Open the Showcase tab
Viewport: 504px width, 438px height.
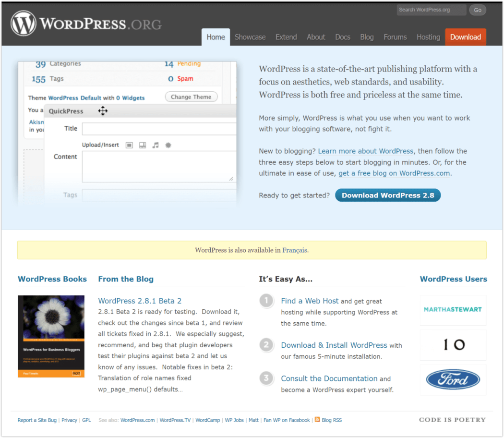(x=250, y=37)
